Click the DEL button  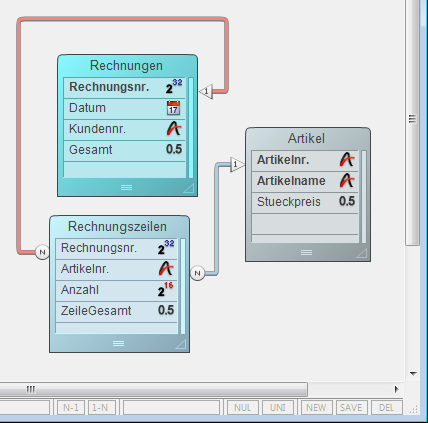(386, 408)
